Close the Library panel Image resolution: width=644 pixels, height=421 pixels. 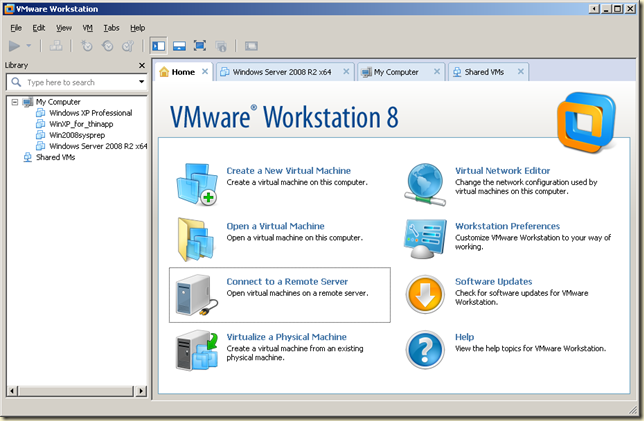tap(142, 65)
